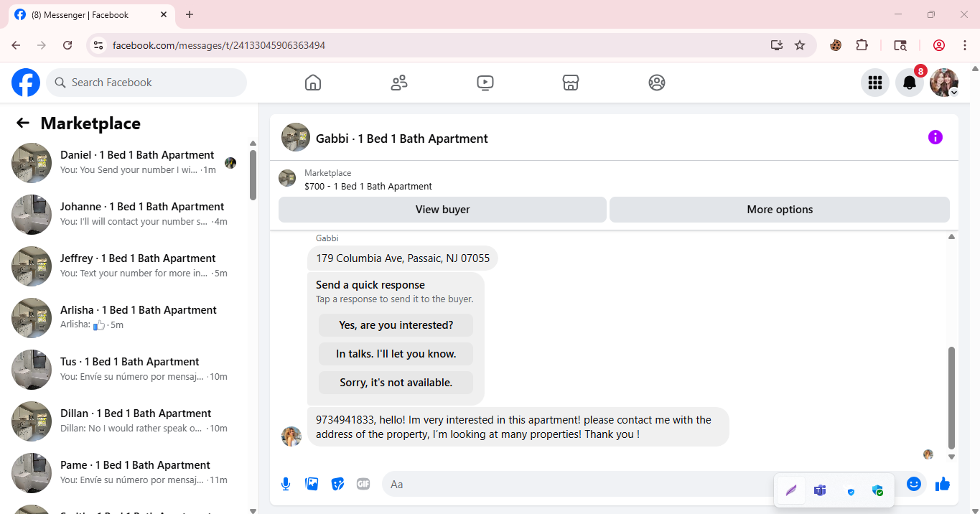Click tab search icon in Chrome toolbar

click(x=900, y=45)
